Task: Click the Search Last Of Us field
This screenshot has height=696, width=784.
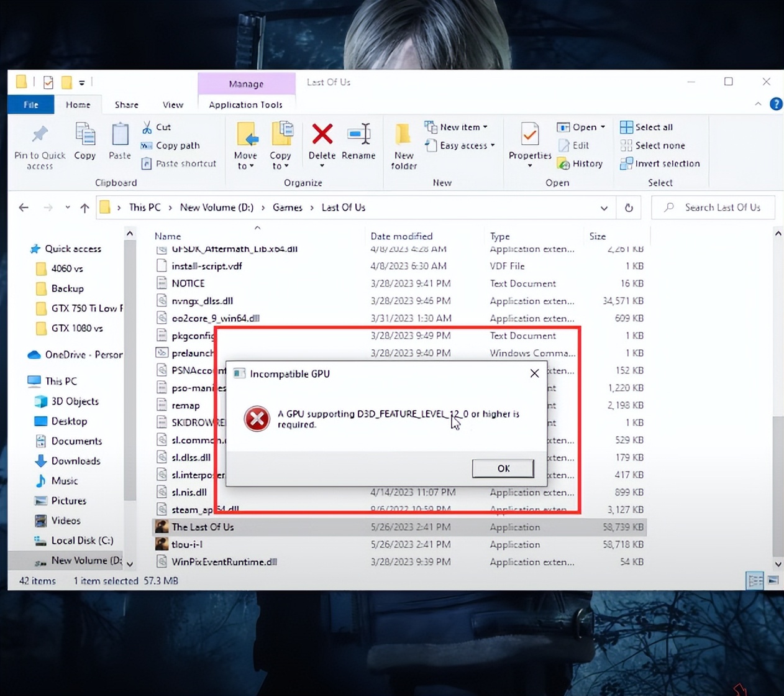Action: point(713,208)
